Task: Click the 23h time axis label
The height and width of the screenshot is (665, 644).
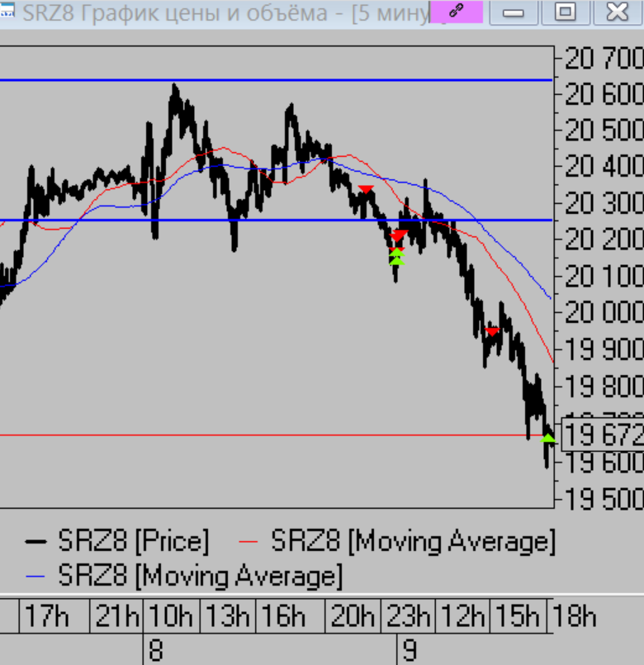Action: point(408,615)
